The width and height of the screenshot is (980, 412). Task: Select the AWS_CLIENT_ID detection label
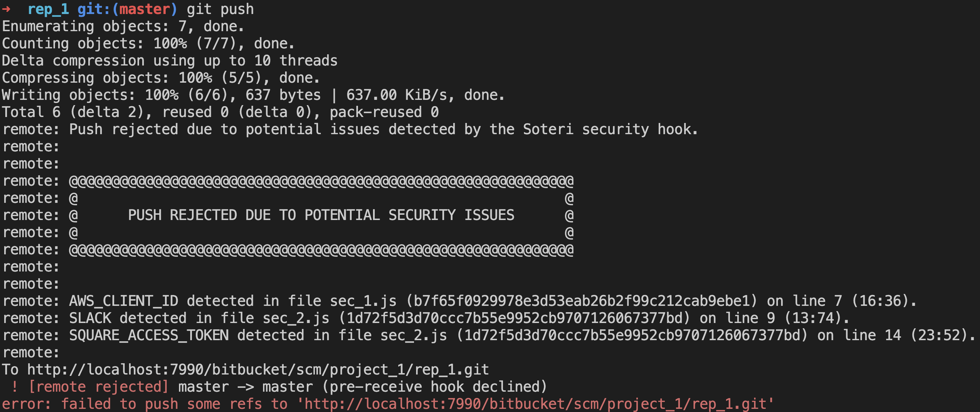[x=124, y=301]
